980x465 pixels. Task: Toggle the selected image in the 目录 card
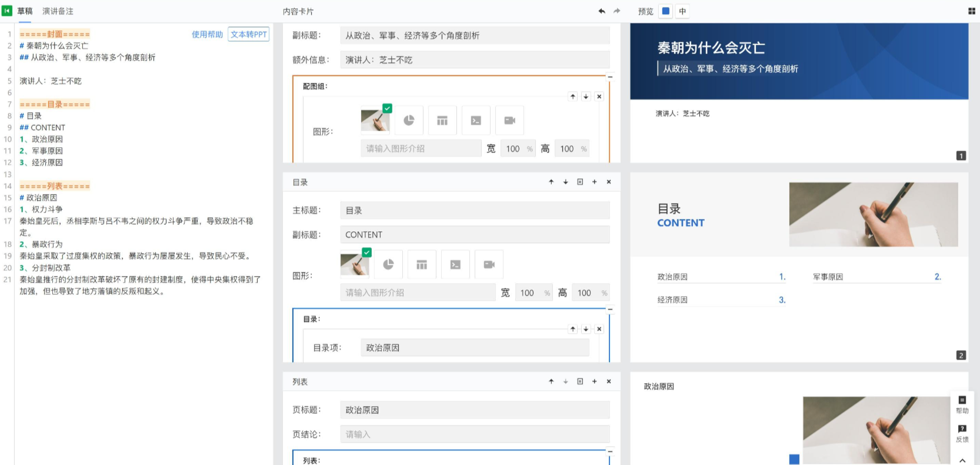pyautogui.click(x=355, y=264)
